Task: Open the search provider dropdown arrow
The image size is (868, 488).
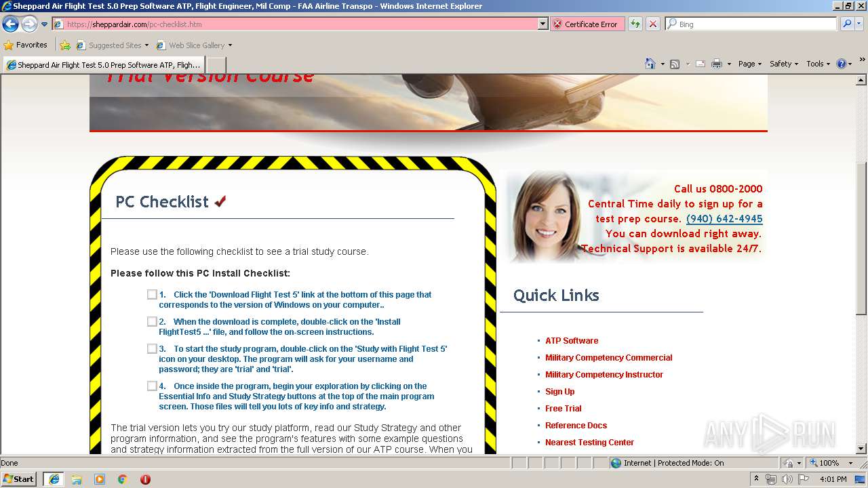Action: [859, 24]
